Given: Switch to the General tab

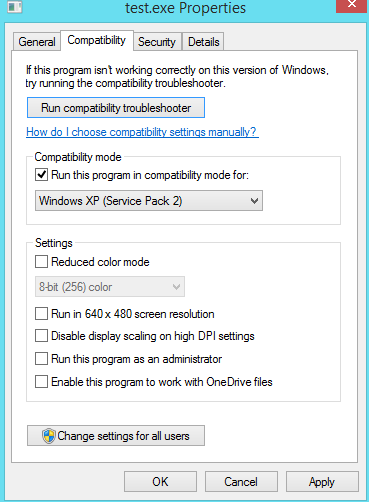Looking at the screenshot, I should [37, 42].
